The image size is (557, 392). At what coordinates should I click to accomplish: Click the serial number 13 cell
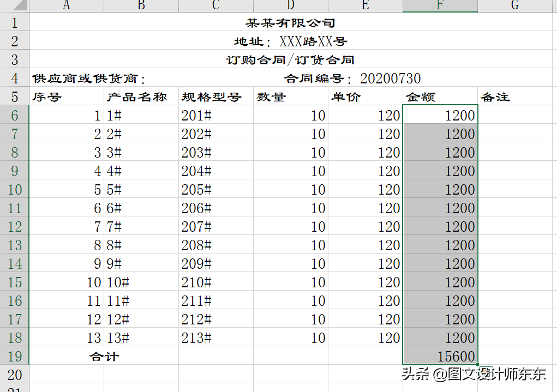coord(67,337)
